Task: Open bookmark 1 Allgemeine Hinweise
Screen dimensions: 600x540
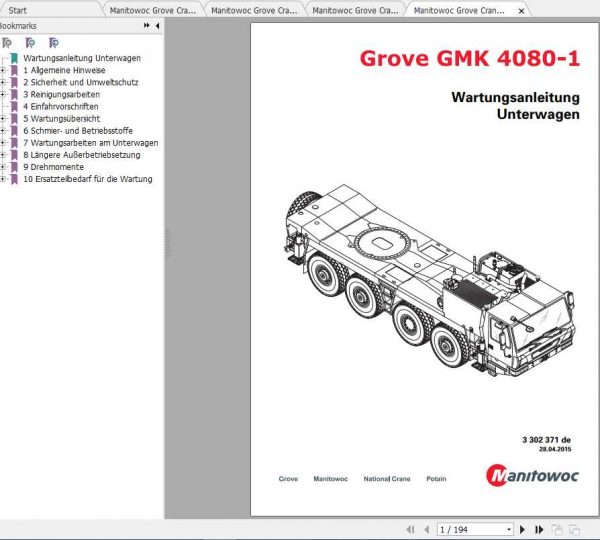Action: click(x=64, y=70)
